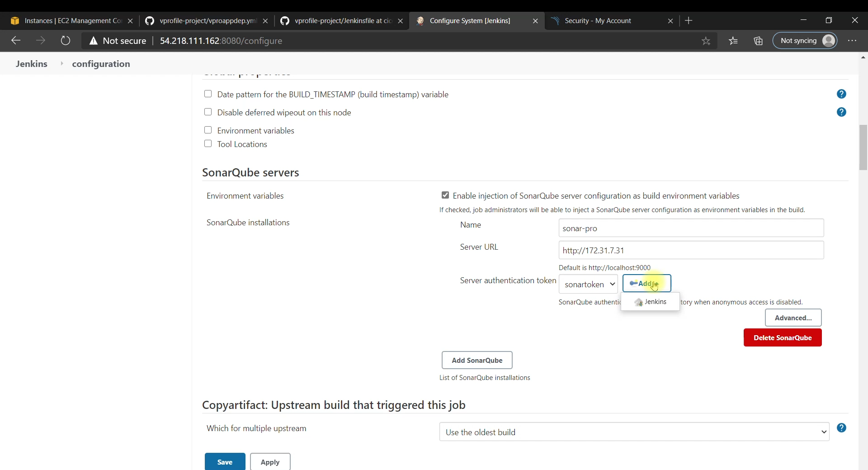Viewport: 868px width, 470px height.
Task: Click the page vertical scrollbar thumb
Action: 863,147
